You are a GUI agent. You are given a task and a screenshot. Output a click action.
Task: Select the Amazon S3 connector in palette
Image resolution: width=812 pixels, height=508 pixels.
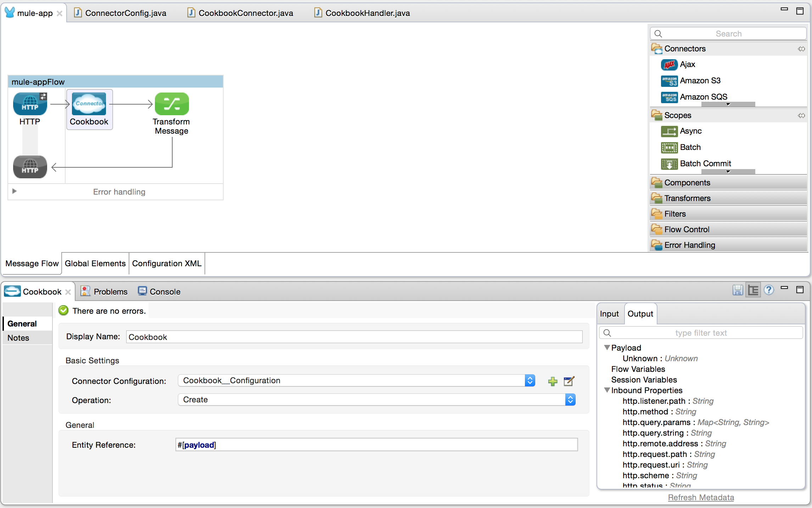click(700, 81)
